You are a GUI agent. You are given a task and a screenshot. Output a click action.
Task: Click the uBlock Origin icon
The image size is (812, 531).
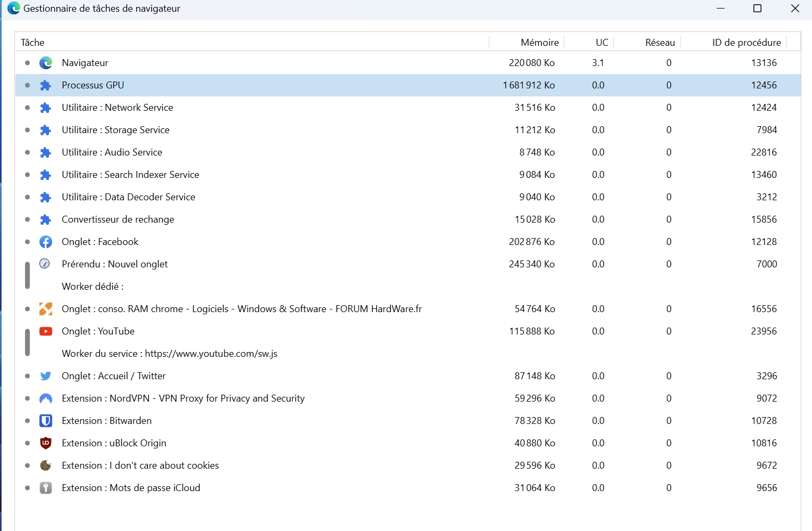tap(46, 443)
